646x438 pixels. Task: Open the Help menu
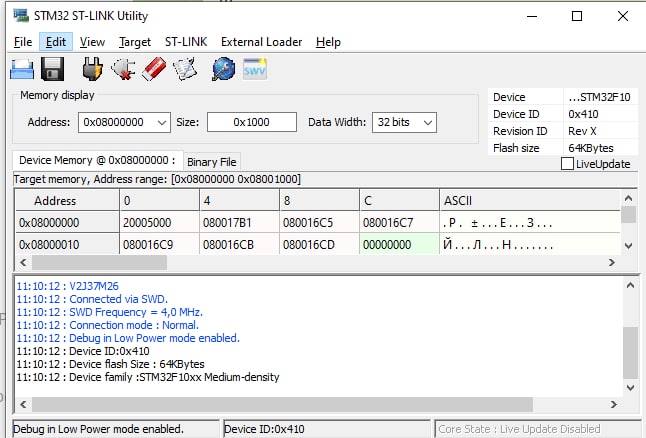pos(328,42)
